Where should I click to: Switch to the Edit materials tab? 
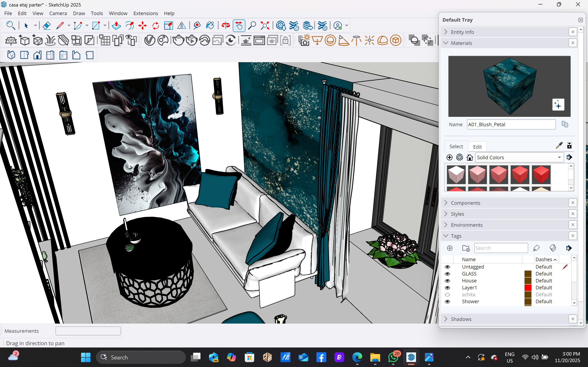coord(477,147)
